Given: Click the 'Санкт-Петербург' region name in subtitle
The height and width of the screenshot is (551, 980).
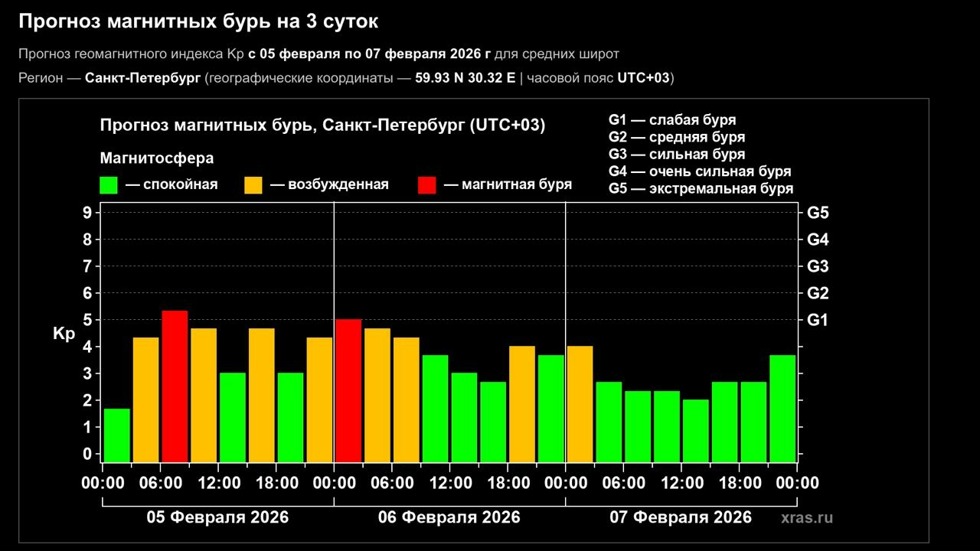Looking at the screenshot, I should point(143,78).
